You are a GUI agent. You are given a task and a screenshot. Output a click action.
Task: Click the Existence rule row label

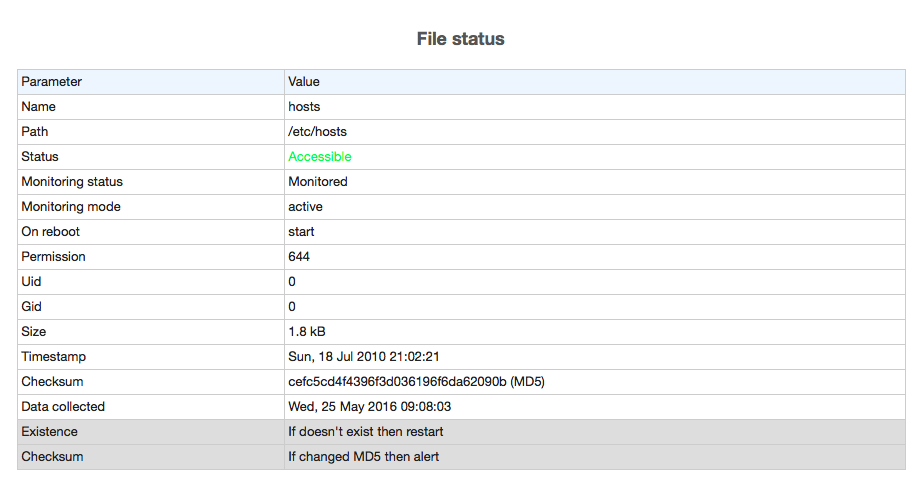(49, 432)
